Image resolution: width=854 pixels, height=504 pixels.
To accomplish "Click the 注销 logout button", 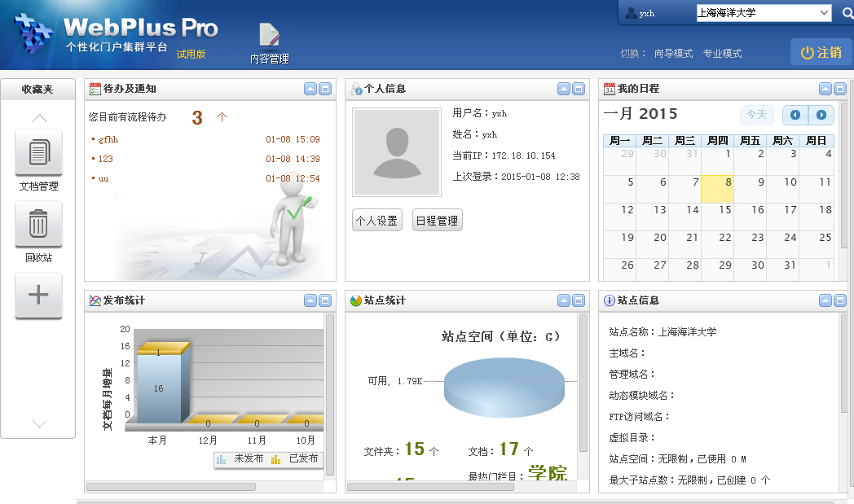I will coord(821,52).
